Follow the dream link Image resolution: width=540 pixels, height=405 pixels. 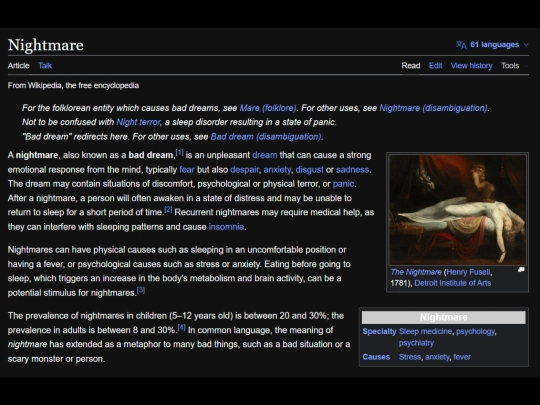point(264,155)
